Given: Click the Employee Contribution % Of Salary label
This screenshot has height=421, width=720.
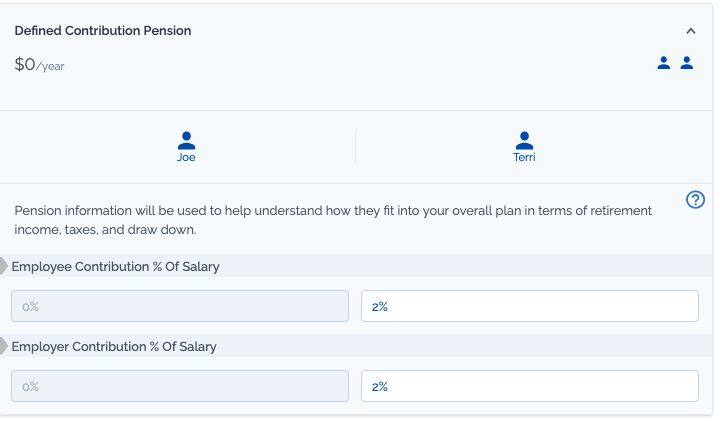Looking at the screenshot, I should pos(115,267).
